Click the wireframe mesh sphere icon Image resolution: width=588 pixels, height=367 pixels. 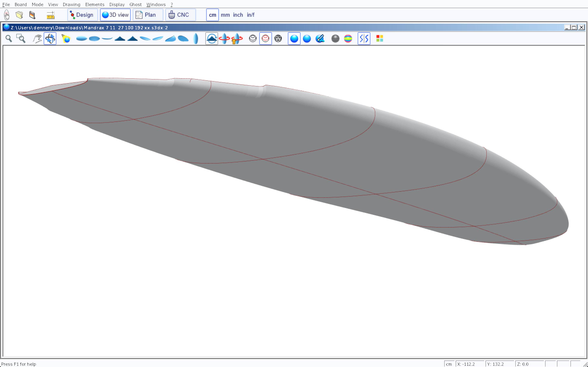[278, 39]
